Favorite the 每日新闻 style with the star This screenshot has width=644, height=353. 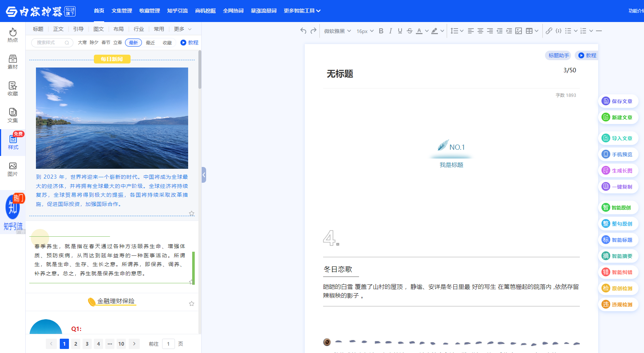(191, 213)
